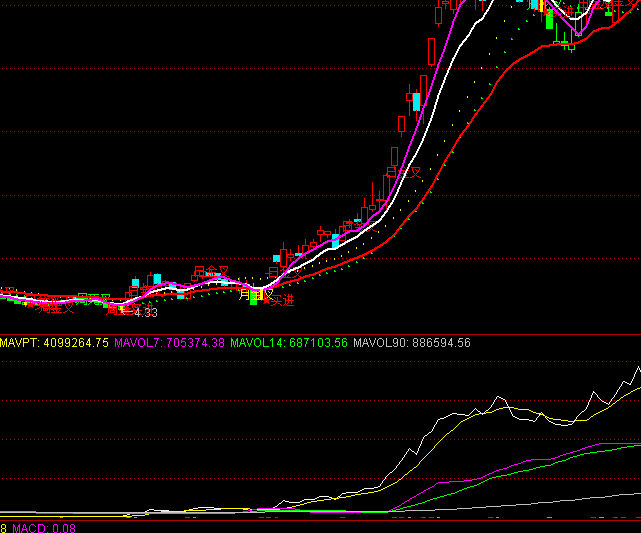Screen dimensions: 641x533
Task: Click the 4.33 low price marker
Action: 145,313
